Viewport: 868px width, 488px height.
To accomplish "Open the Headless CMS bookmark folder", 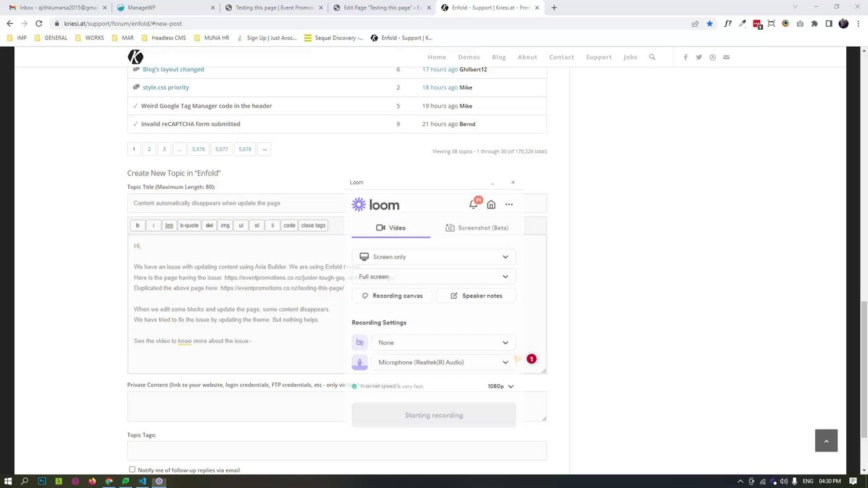I will [163, 38].
